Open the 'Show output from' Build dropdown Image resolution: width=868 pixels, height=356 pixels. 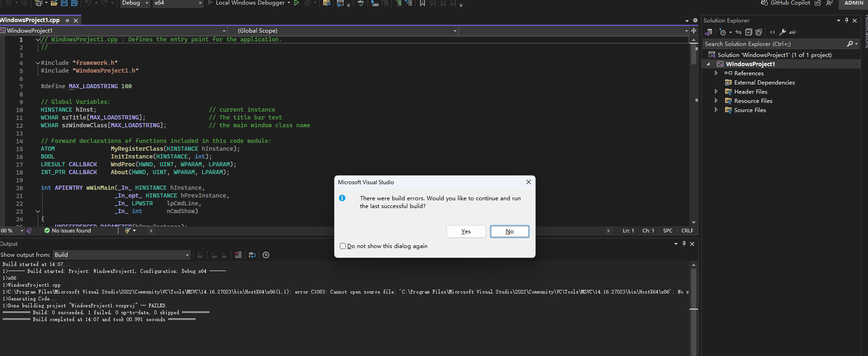(122, 255)
